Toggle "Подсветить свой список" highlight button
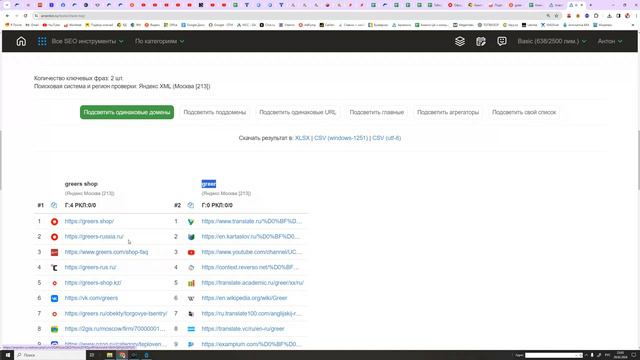Viewport: 640px width, 360px height. pyautogui.click(x=524, y=112)
